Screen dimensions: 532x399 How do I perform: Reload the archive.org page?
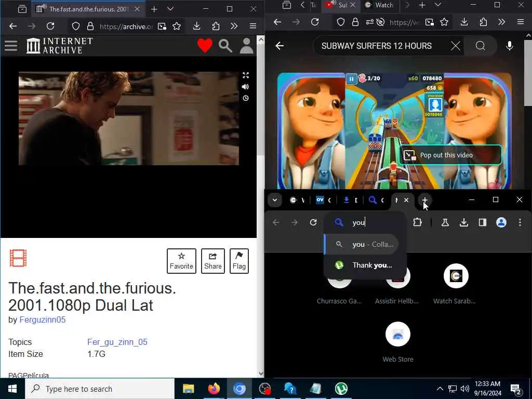(x=50, y=26)
